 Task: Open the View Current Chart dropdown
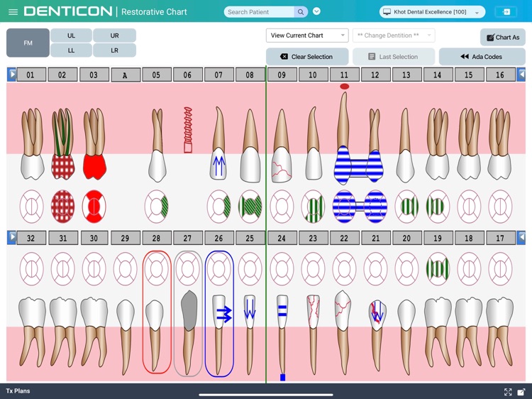click(x=307, y=35)
